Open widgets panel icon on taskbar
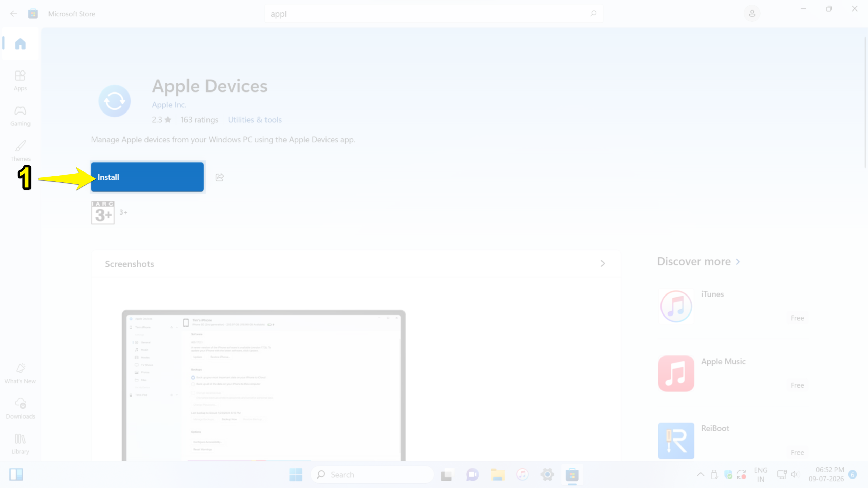 pyautogui.click(x=16, y=474)
